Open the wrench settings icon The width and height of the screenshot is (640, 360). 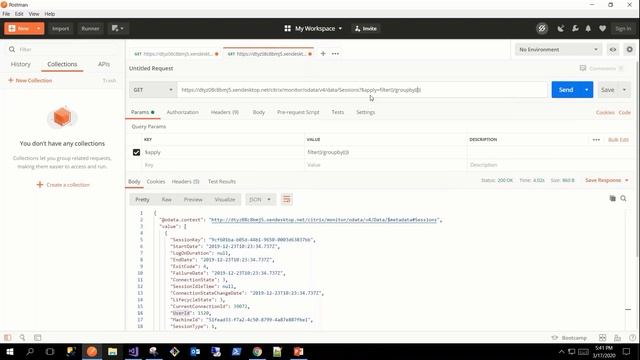pyautogui.click(x=575, y=29)
